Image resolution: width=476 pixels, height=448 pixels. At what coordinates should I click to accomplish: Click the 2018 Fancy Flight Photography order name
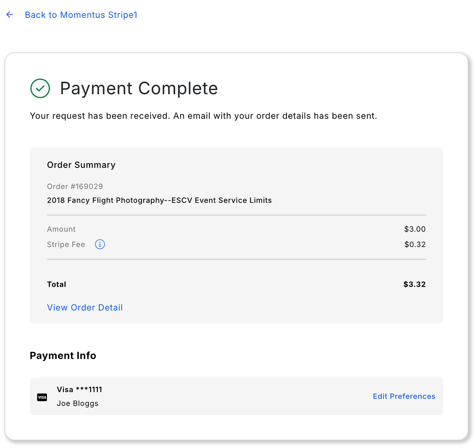click(x=159, y=200)
